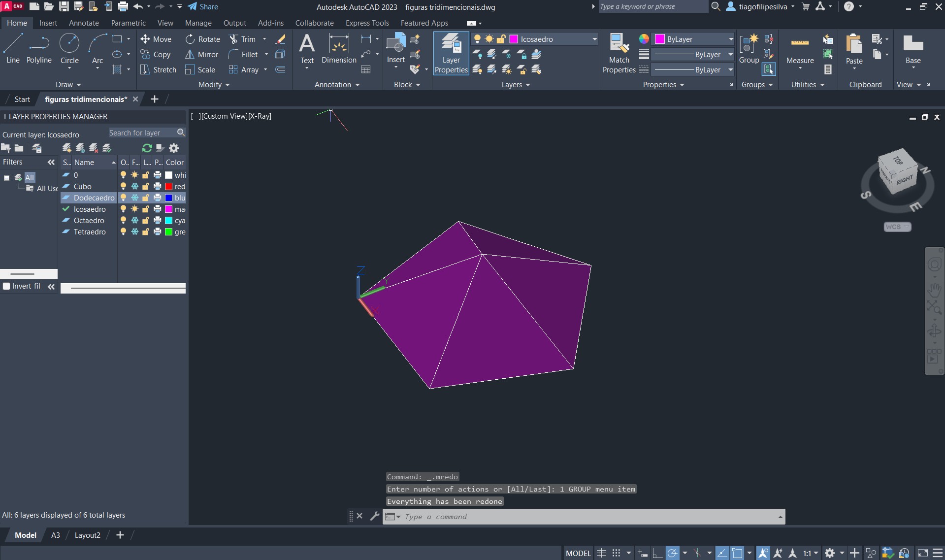Collapse the All filters tree node
The image size is (945, 560).
click(7, 178)
